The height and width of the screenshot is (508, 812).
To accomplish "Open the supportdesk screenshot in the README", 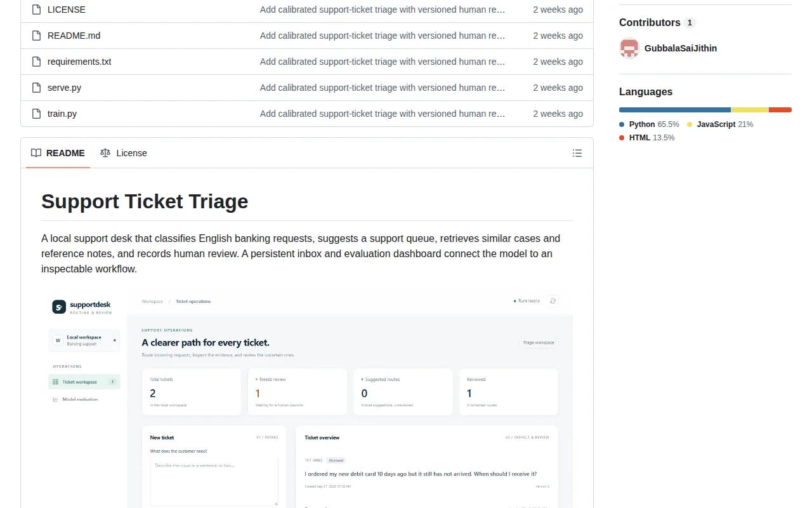I will (307, 398).
